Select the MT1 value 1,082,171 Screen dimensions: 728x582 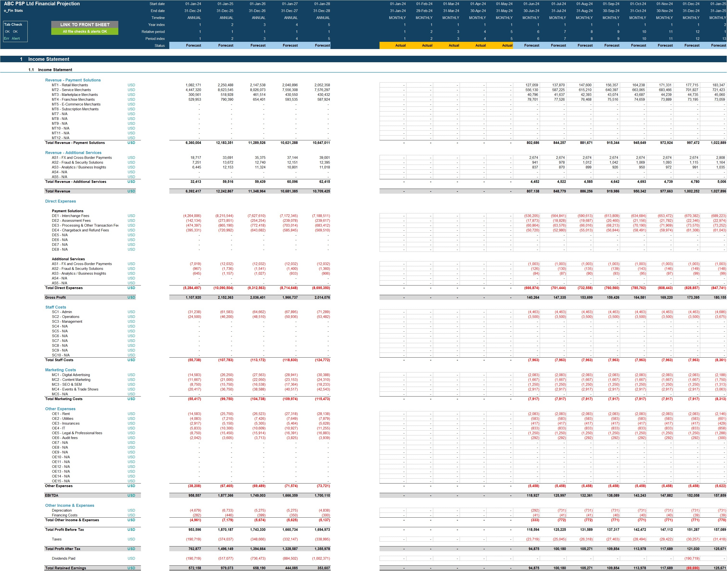193,85
